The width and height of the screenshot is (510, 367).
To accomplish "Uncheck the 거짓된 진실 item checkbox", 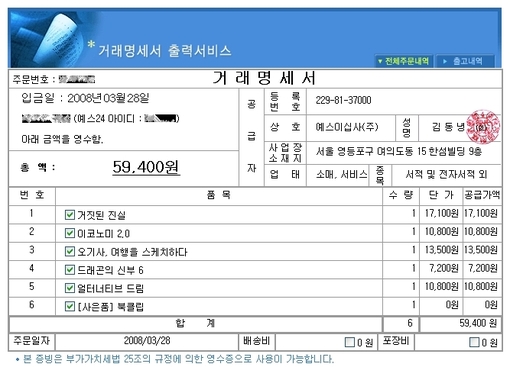I will pos(69,215).
